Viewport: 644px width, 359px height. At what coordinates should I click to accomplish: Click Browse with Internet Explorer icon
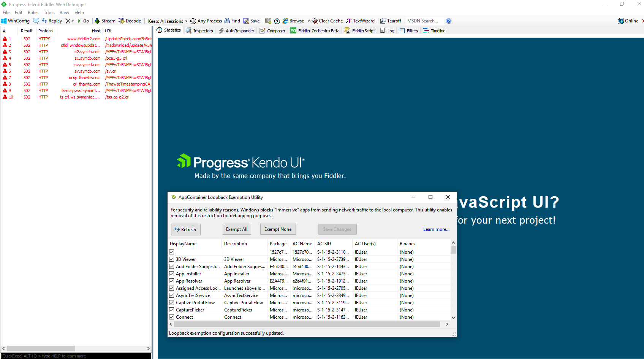(x=285, y=21)
